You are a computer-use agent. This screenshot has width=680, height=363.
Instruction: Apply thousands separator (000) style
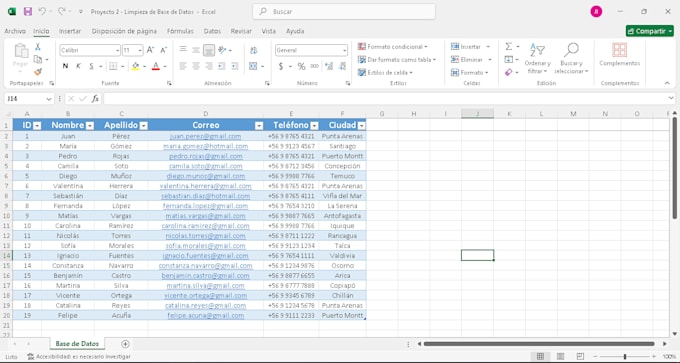[x=315, y=66]
